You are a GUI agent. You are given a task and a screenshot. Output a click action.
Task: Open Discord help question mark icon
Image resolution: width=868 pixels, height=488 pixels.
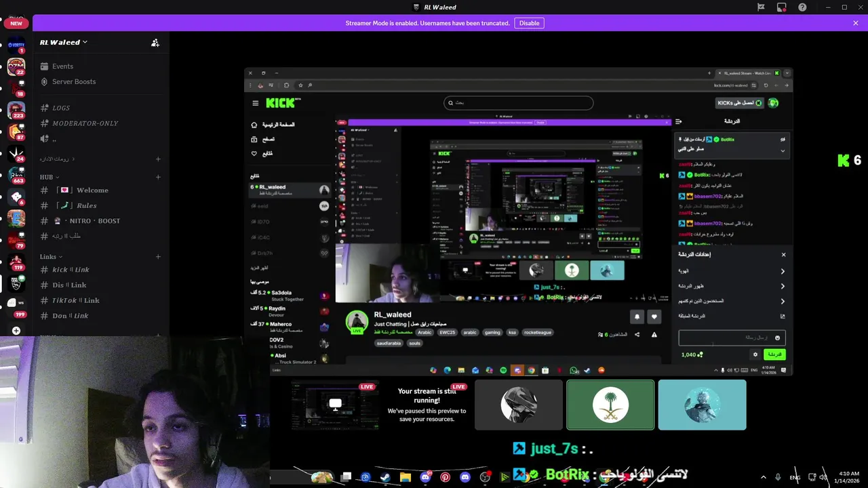point(802,7)
